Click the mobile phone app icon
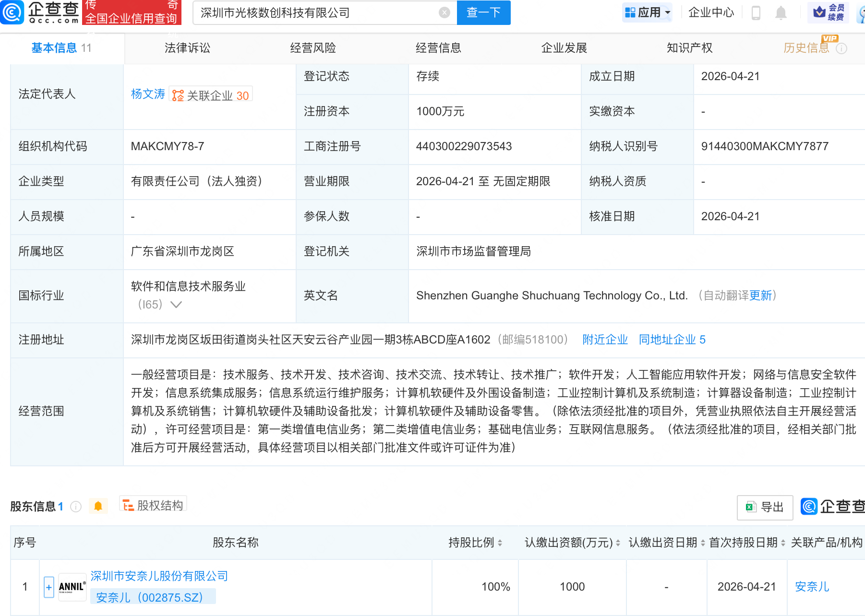865x616 pixels. [x=756, y=13]
